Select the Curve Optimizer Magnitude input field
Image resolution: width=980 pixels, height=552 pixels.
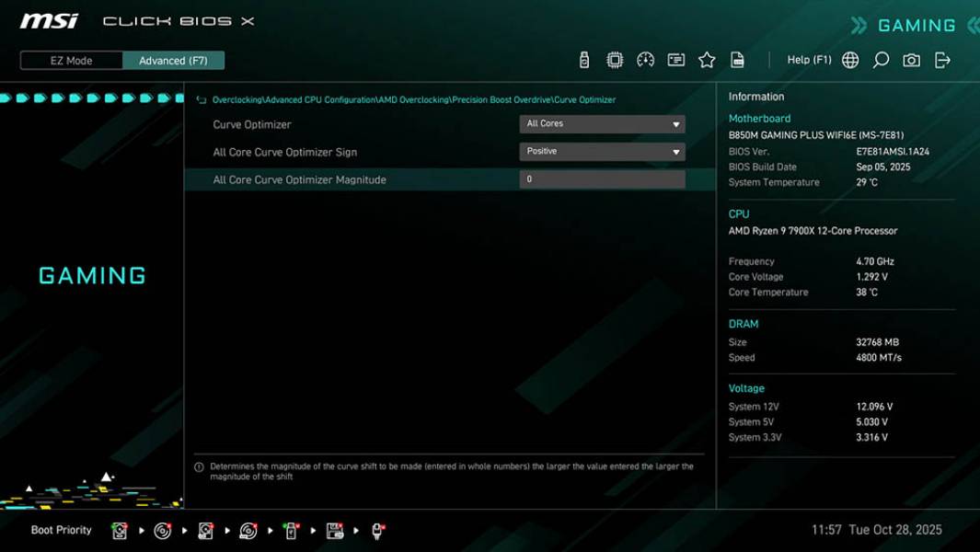[602, 178]
